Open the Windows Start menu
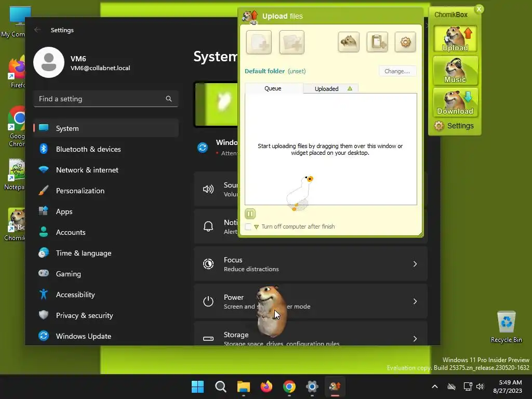This screenshot has width=532, height=399. pyautogui.click(x=198, y=387)
